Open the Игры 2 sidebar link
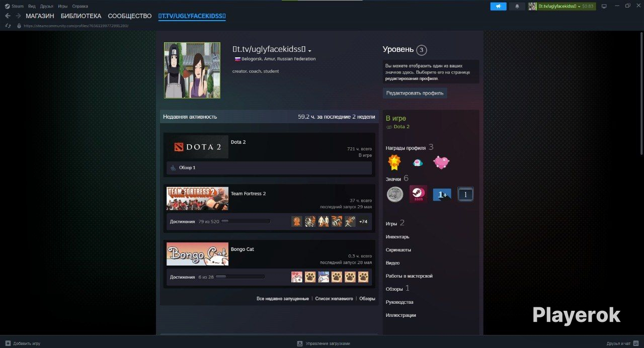This screenshot has width=644, height=348. pyautogui.click(x=395, y=223)
